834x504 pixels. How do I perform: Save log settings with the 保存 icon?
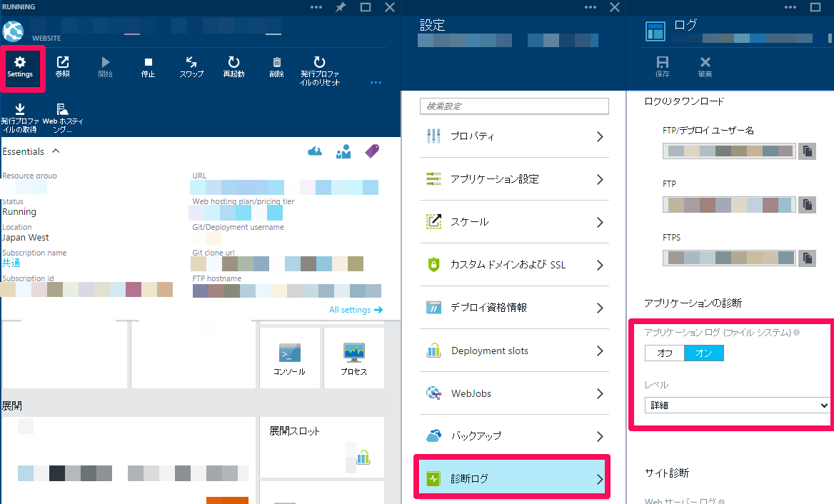point(662,66)
